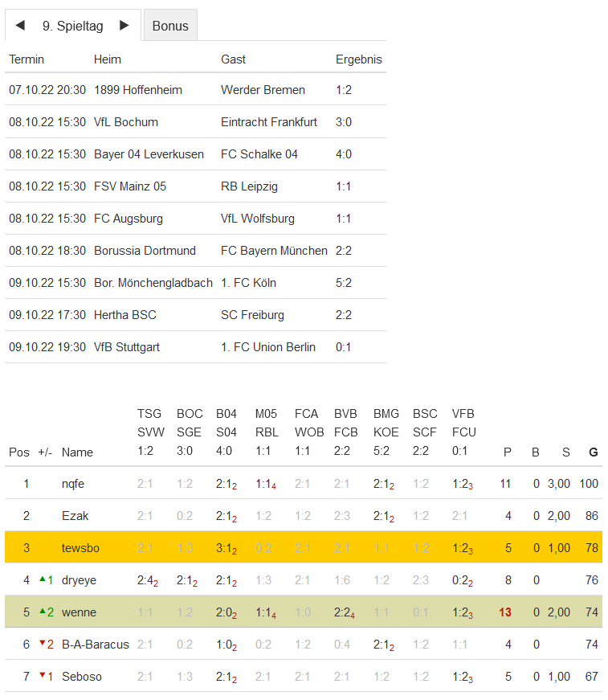Go to the next Spieltag with right arrow
Screen dimensions: 608x700
124,26
